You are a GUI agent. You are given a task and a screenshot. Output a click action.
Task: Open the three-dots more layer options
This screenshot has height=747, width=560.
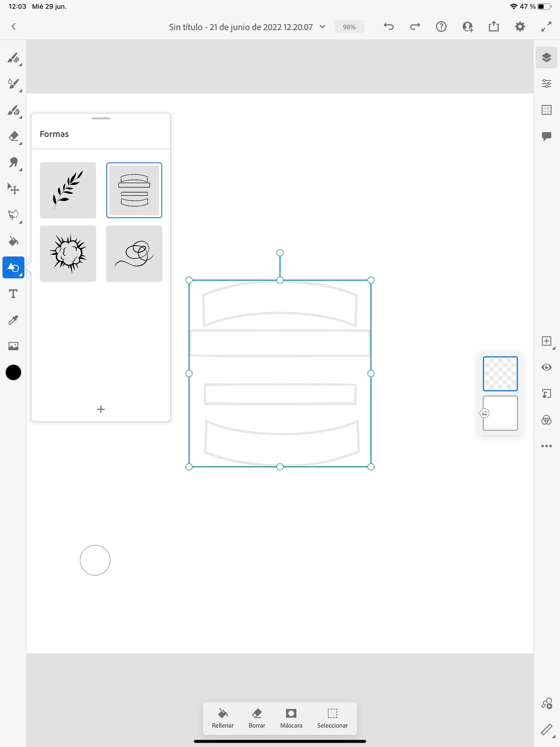546,446
